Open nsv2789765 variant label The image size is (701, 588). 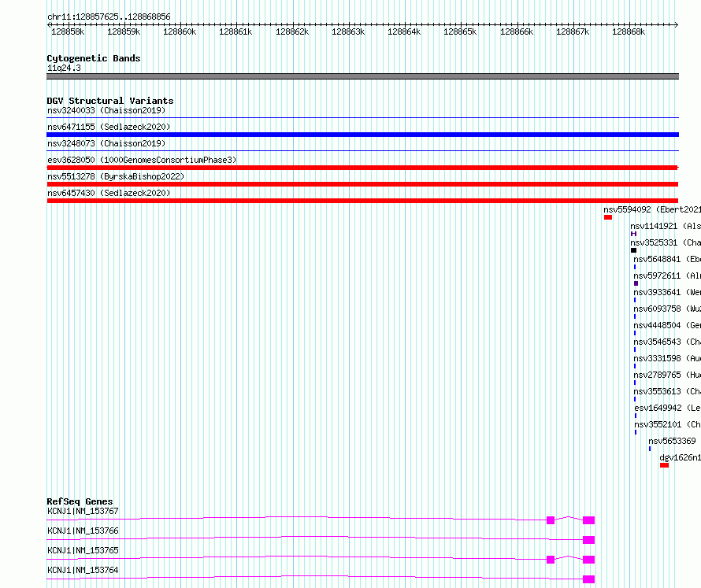point(667,375)
